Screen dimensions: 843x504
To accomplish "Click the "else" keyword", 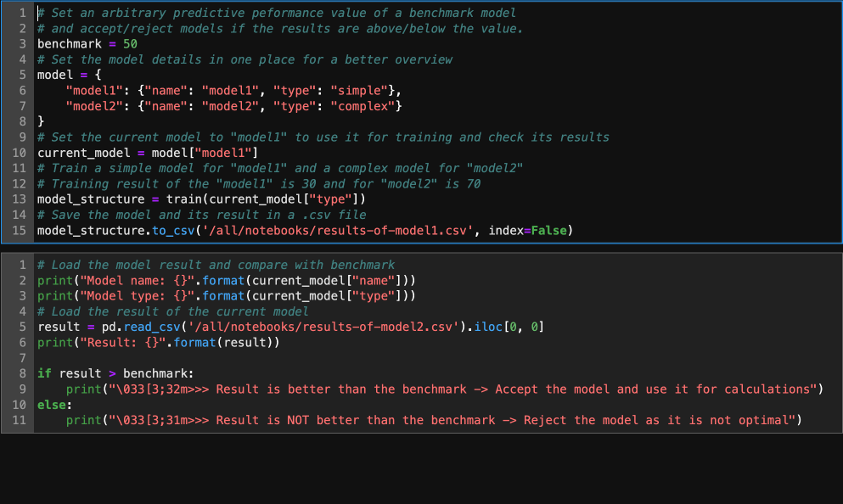I will coord(52,405).
